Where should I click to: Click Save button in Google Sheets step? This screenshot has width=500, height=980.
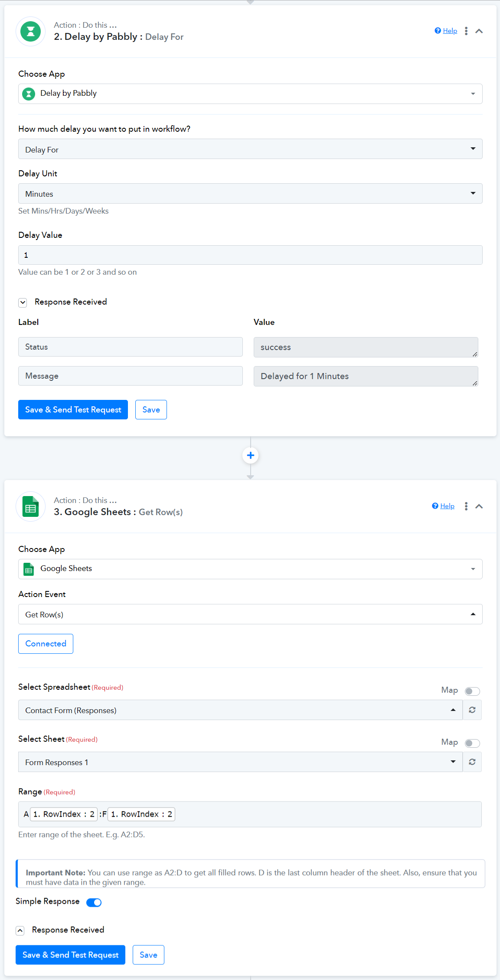point(148,954)
